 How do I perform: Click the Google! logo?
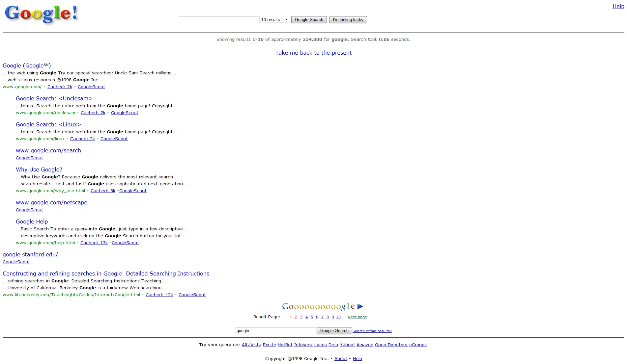42,14
